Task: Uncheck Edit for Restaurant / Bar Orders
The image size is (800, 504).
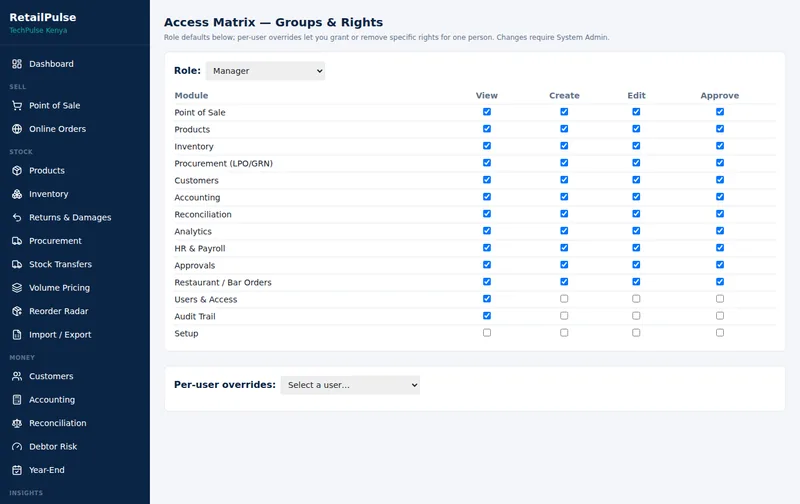Action: click(636, 282)
